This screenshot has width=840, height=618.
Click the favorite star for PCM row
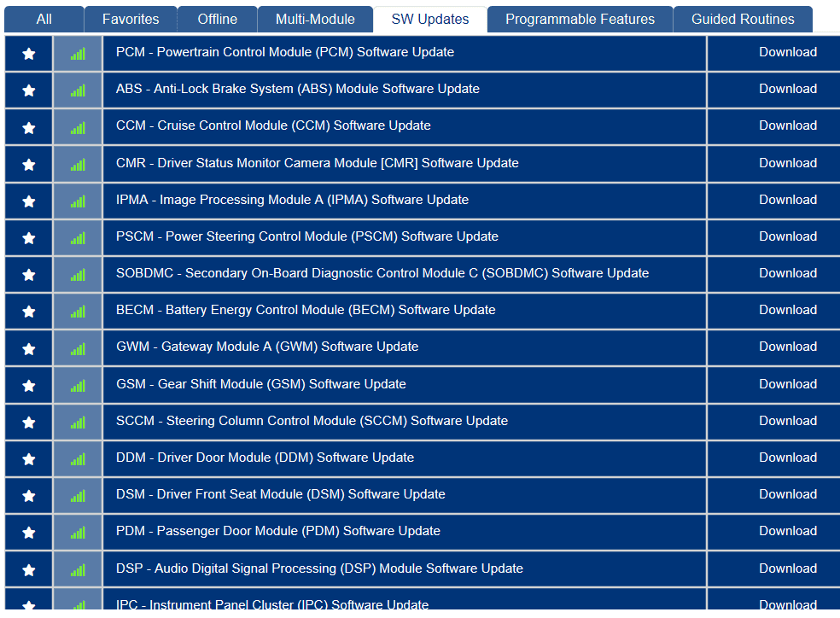29,54
